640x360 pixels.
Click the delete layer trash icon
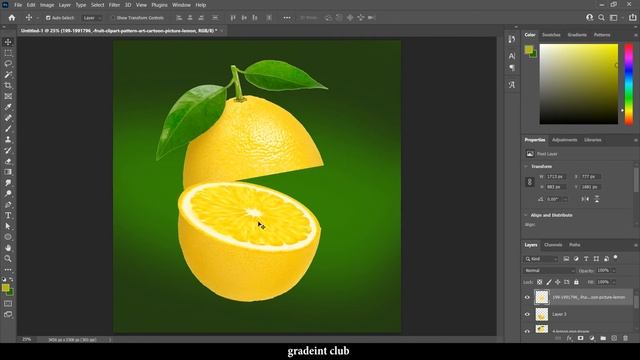click(x=625, y=338)
